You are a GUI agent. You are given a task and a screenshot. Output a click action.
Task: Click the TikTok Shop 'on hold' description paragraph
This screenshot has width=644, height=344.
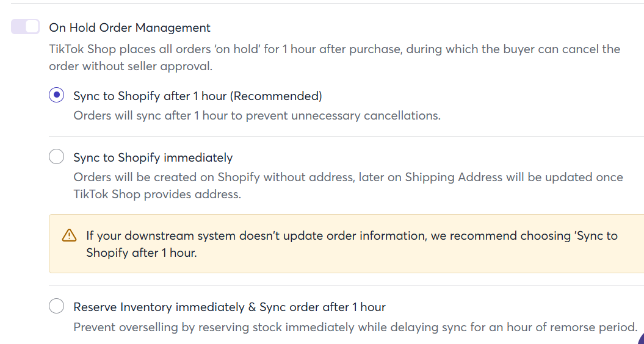335,57
